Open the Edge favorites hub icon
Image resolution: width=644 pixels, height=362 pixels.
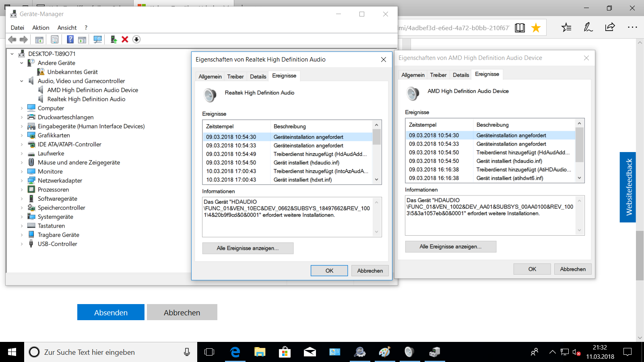point(566,27)
